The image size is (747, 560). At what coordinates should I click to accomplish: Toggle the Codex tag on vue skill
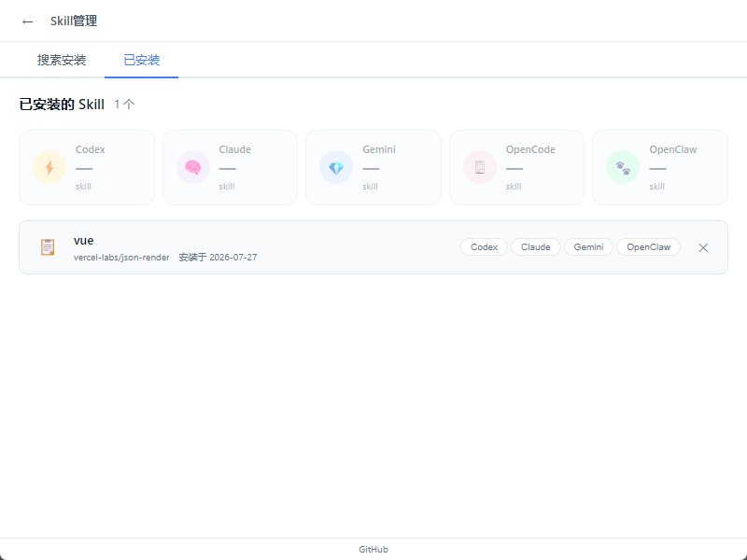[x=484, y=247]
